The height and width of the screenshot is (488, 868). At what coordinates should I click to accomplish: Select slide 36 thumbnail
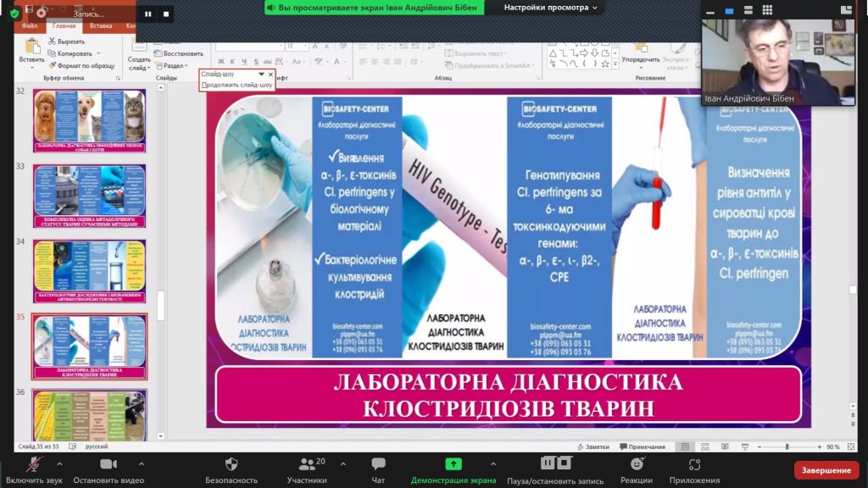coord(89,415)
